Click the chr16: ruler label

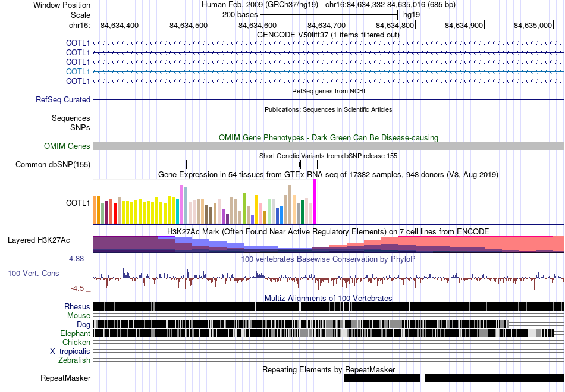[79, 25]
